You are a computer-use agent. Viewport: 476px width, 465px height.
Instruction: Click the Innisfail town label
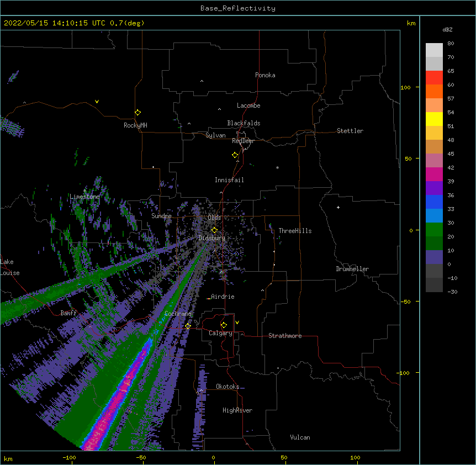(229, 180)
